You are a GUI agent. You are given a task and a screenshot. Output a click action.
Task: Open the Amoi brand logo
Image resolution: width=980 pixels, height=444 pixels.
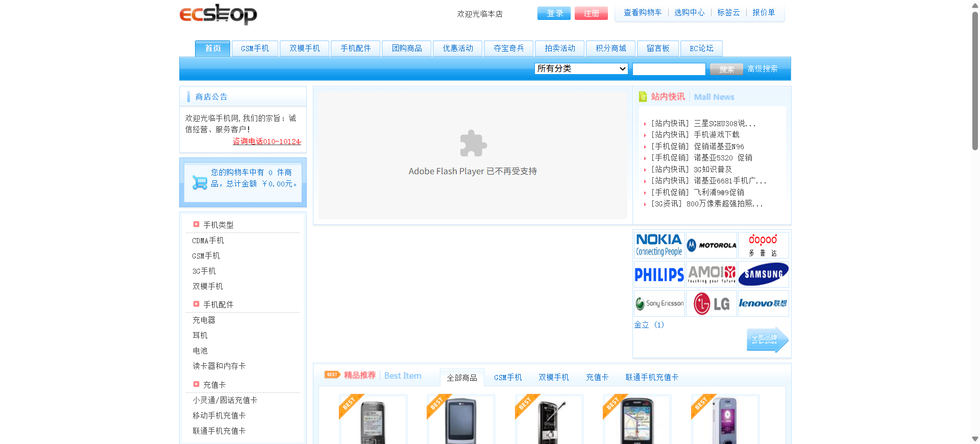coord(712,274)
